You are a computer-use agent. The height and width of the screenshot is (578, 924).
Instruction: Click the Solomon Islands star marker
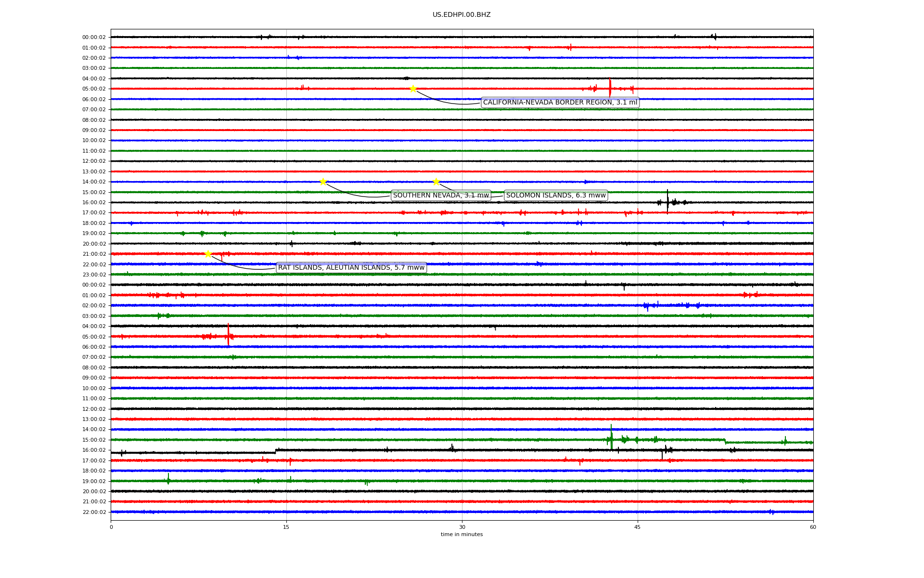(x=436, y=182)
